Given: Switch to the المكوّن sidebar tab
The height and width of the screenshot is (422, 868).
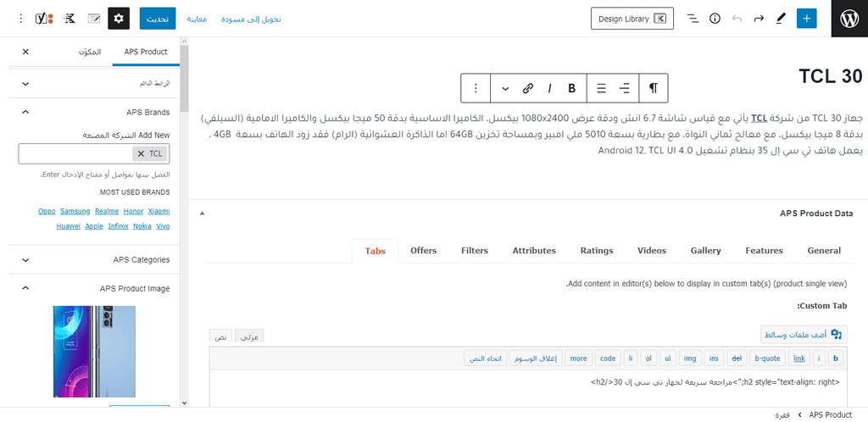Looking at the screenshot, I should point(90,52).
